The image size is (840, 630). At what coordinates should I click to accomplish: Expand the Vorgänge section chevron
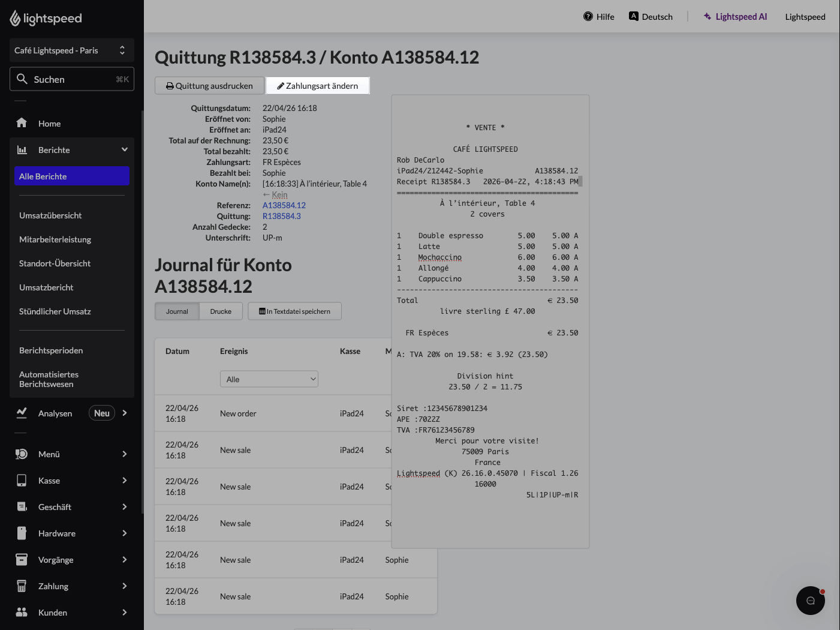[x=125, y=559]
